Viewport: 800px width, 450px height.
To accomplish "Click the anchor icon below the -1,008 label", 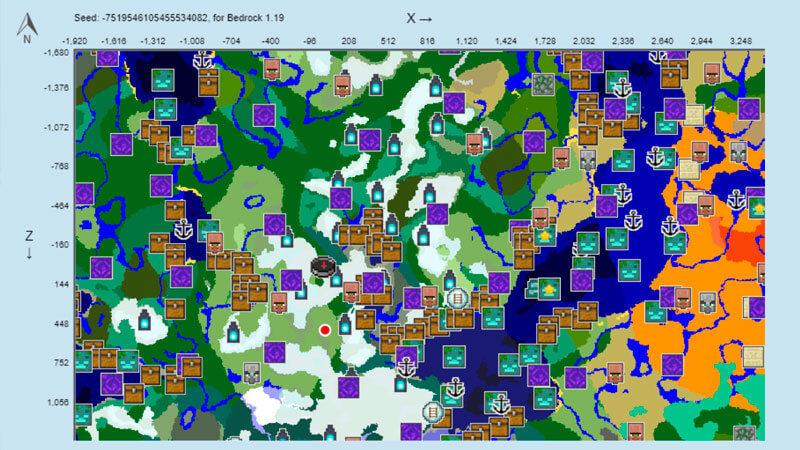I will coord(203,61).
